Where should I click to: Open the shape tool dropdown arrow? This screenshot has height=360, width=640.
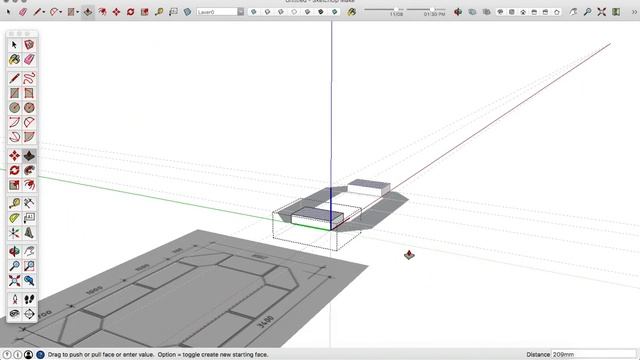(x=78, y=12)
